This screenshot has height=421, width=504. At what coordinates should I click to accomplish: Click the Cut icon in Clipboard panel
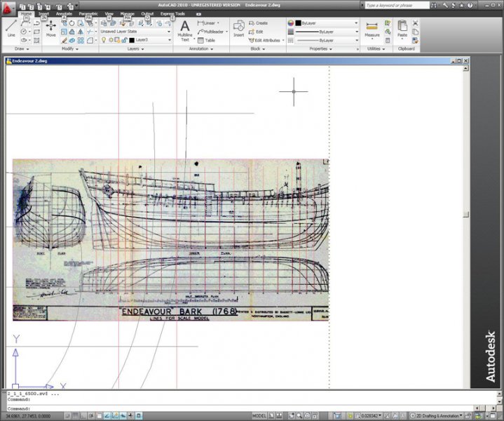[x=415, y=23]
